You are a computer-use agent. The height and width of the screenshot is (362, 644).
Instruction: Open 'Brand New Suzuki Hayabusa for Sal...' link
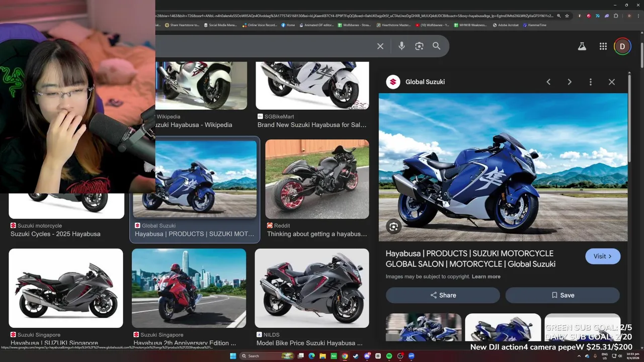point(312,125)
